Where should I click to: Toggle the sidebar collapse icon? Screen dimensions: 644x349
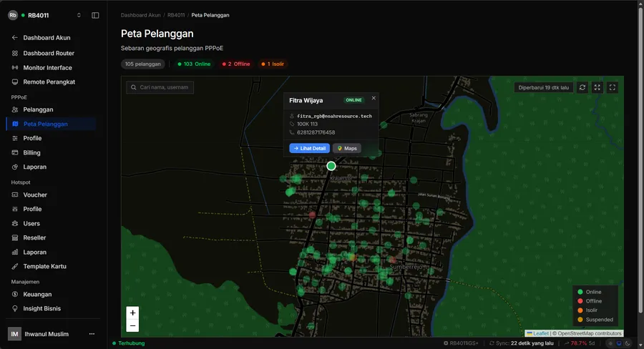[x=95, y=15]
